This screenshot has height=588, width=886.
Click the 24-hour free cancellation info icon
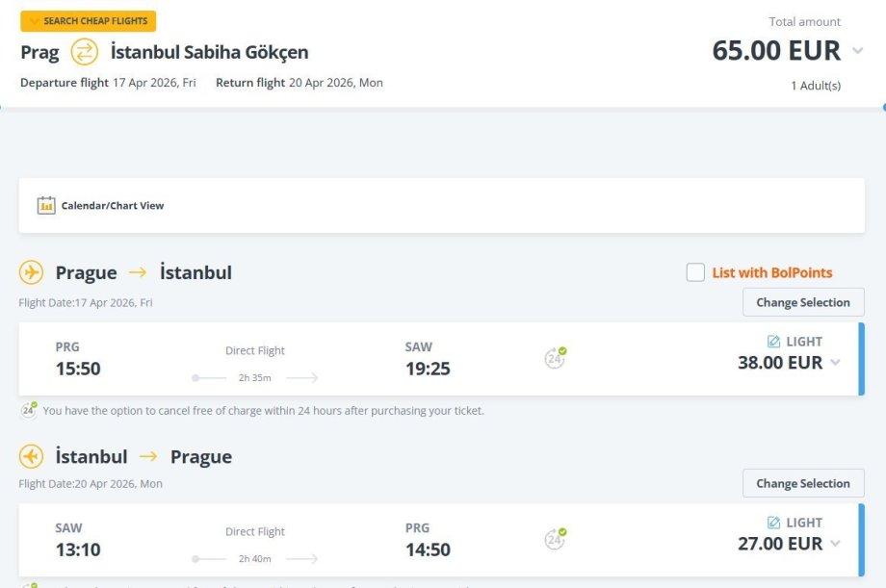(29, 410)
